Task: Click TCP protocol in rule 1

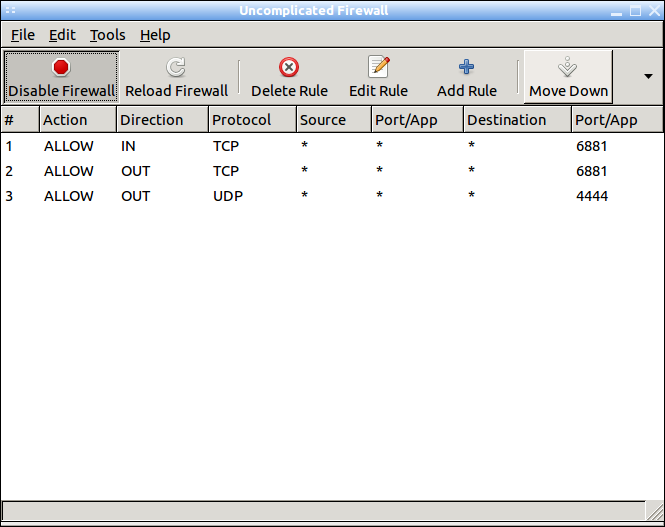Action: 226,146
